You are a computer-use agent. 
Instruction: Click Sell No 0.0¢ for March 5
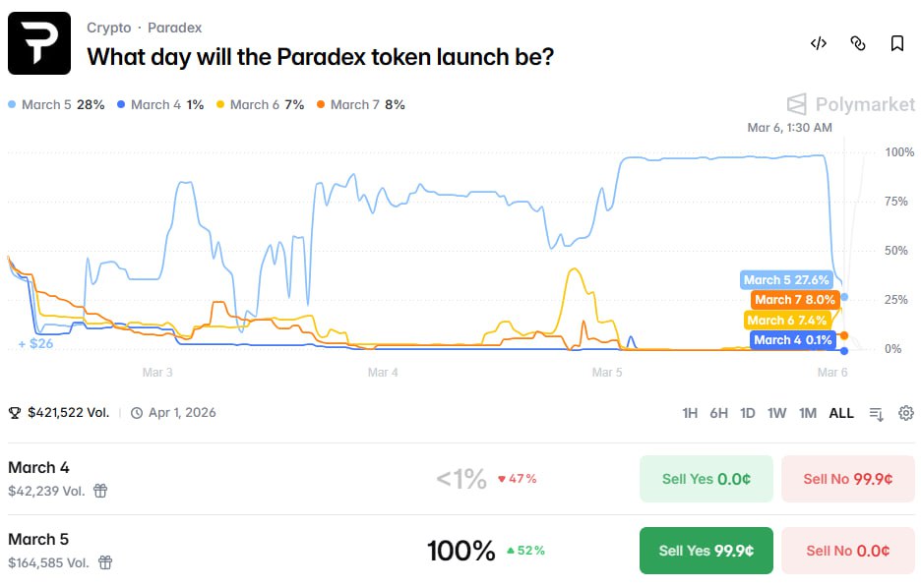(848, 551)
